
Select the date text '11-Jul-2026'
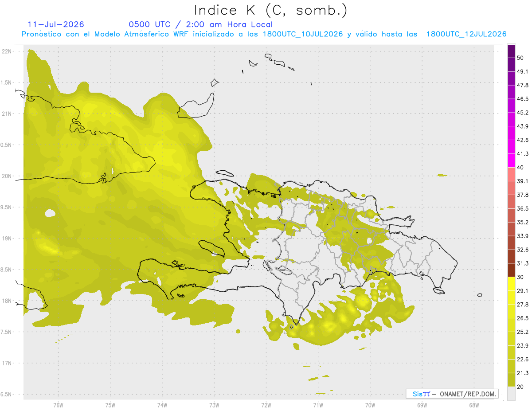(x=56, y=24)
